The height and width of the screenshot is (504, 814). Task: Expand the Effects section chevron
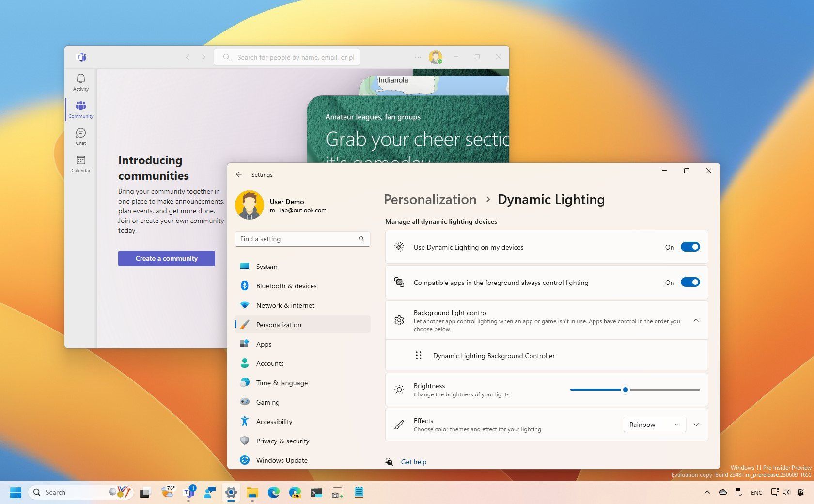coord(696,425)
